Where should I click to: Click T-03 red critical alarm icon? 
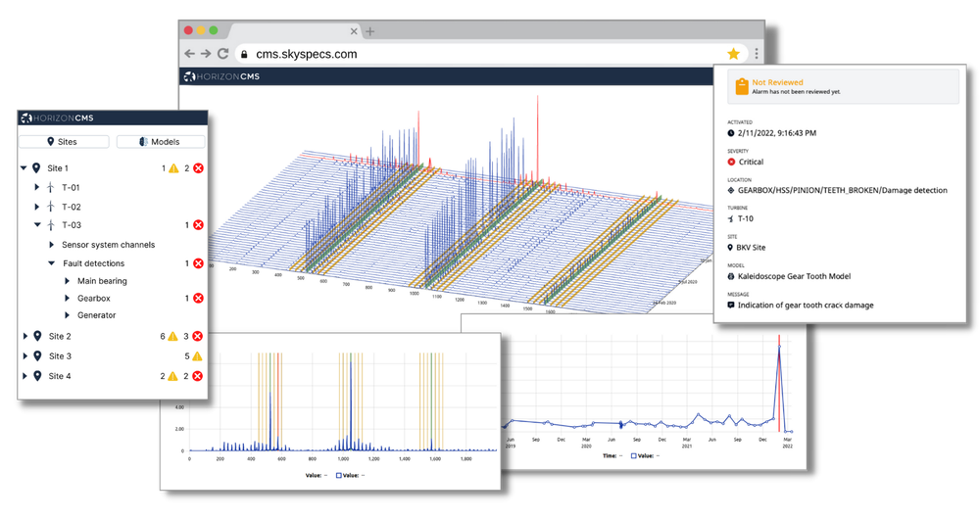[x=198, y=225]
